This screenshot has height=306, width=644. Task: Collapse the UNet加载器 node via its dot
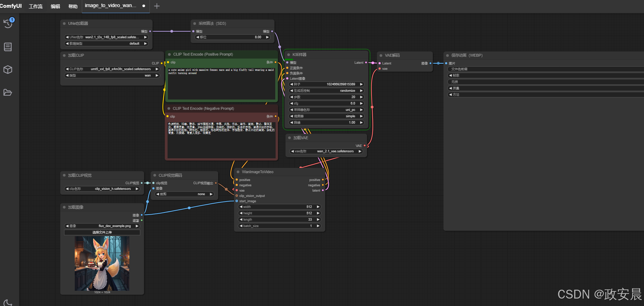coord(64,23)
